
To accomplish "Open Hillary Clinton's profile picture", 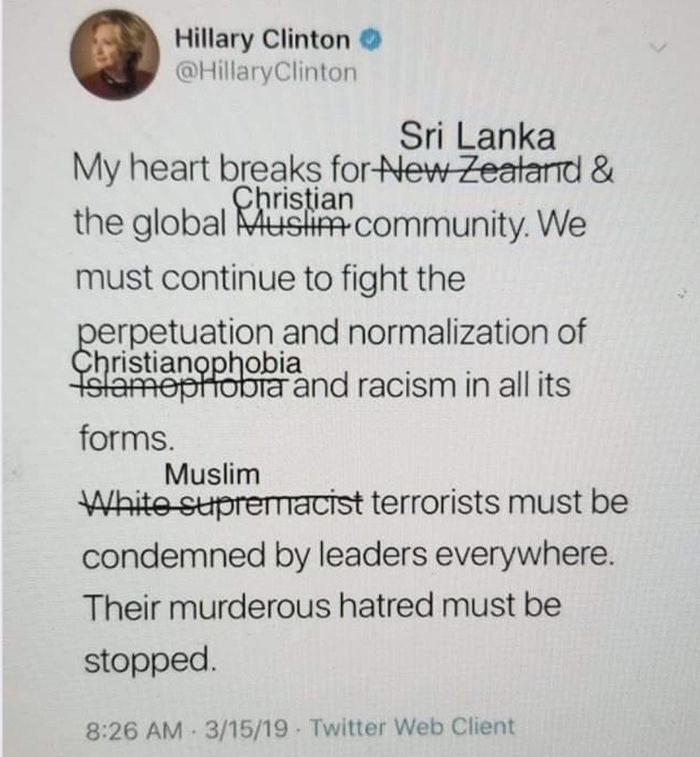I will coord(115,58).
